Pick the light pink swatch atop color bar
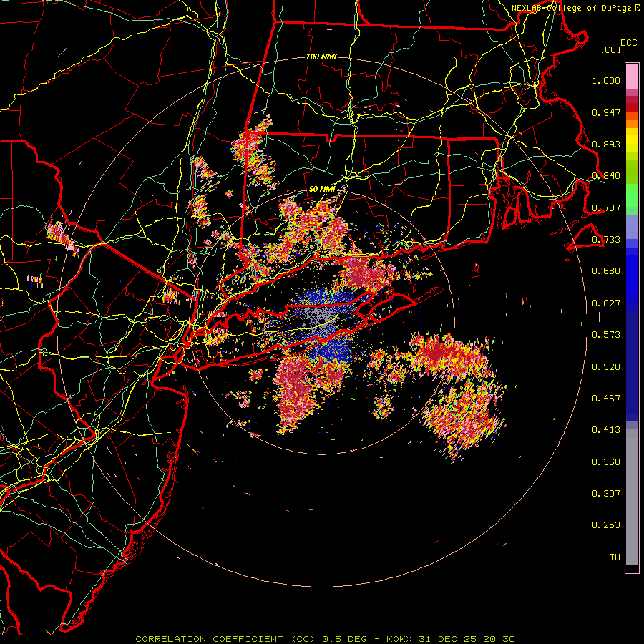 click(632, 76)
